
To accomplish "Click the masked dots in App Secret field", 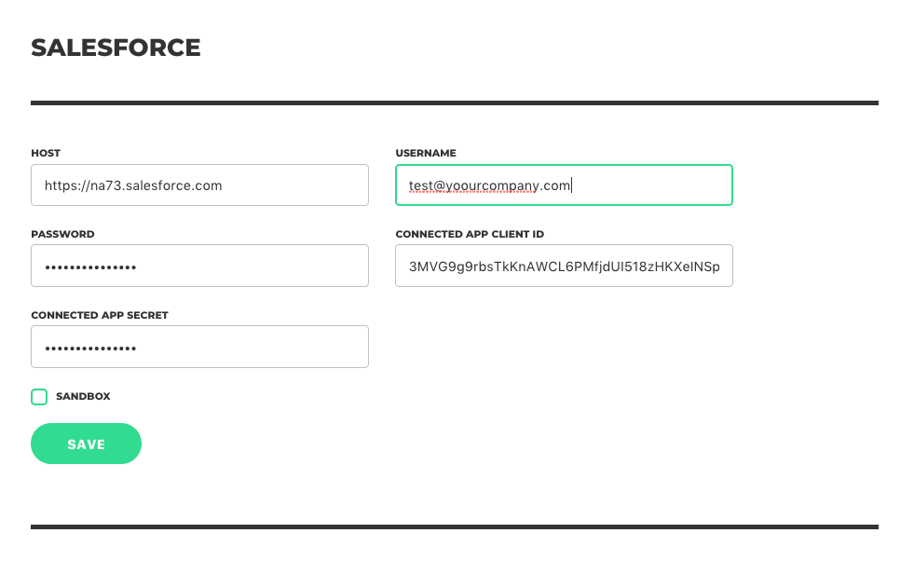I will coord(90,349).
